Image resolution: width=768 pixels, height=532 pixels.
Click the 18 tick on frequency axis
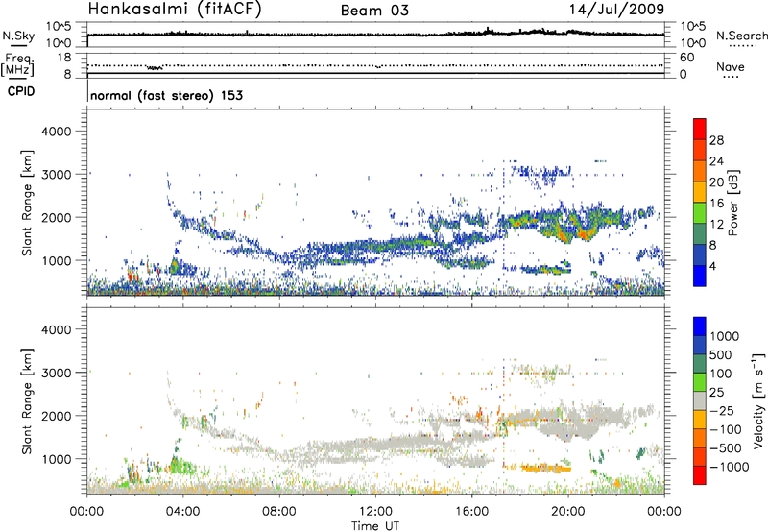click(x=64, y=58)
